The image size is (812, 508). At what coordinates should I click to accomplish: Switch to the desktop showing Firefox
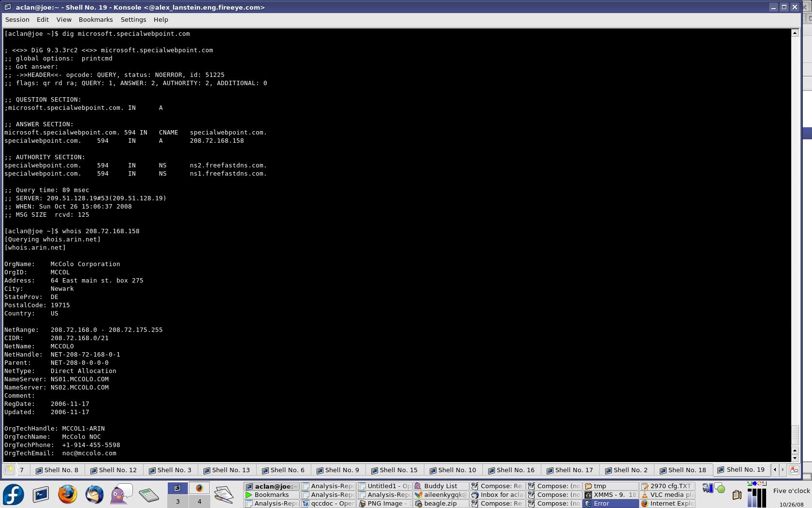199,488
